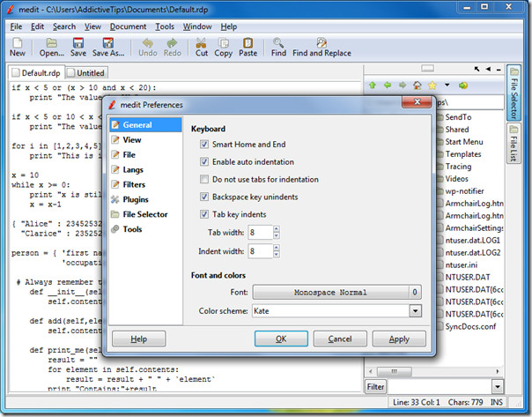Click Help button in Preferences dialog

tap(139, 339)
